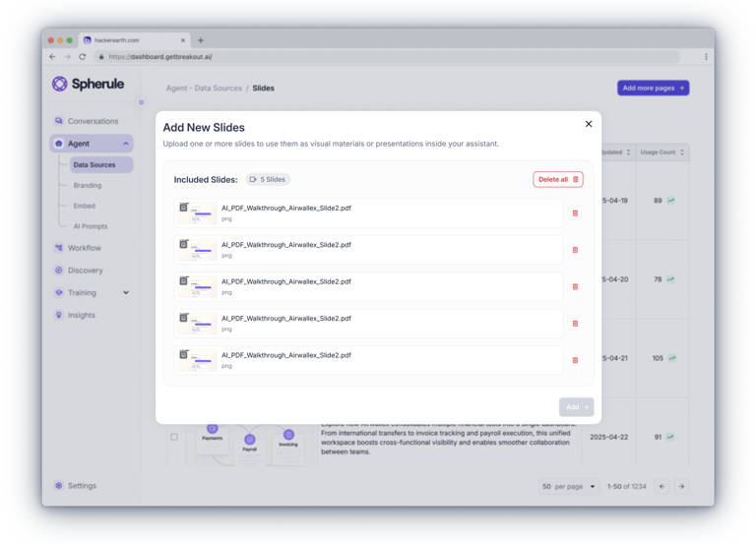This screenshot has height=544, width=756.
Task: Click the Settings gear icon
Action: [59, 486]
